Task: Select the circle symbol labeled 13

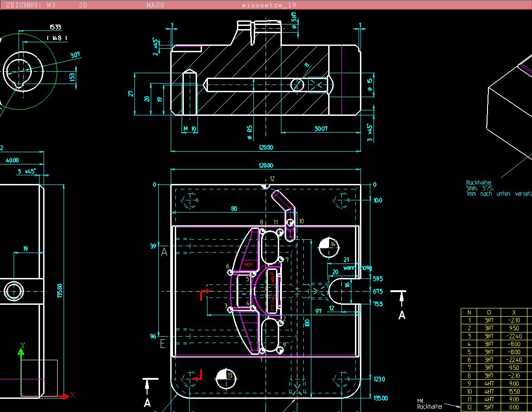Action: click(x=226, y=379)
